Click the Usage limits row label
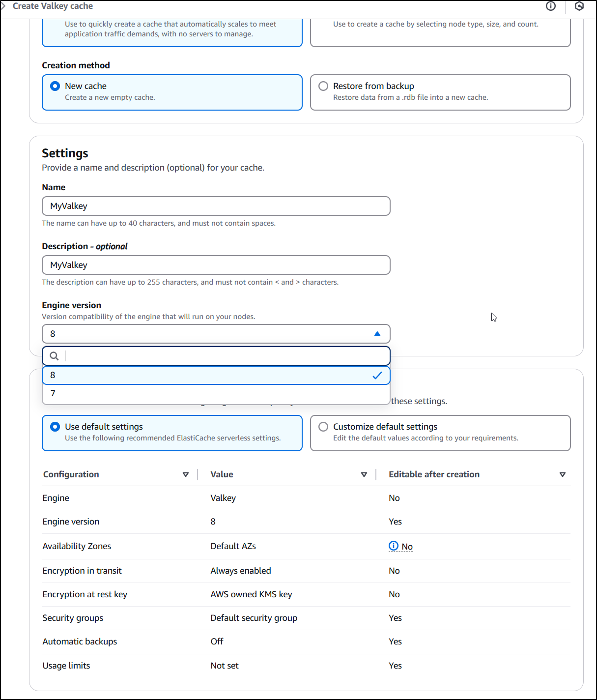The width and height of the screenshot is (597, 700). (66, 666)
